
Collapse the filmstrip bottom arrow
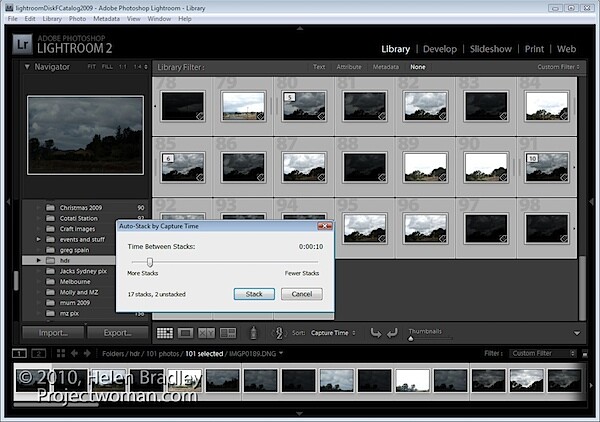point(300,414)
